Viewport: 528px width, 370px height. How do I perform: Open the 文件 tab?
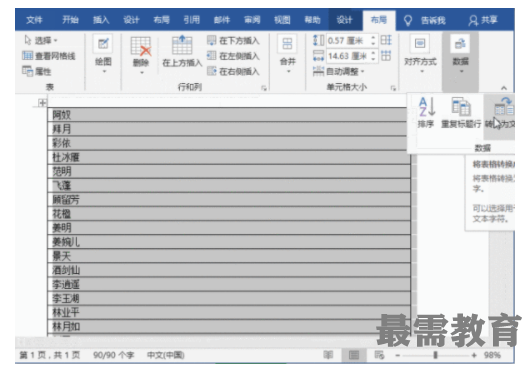tap(34, 20)
